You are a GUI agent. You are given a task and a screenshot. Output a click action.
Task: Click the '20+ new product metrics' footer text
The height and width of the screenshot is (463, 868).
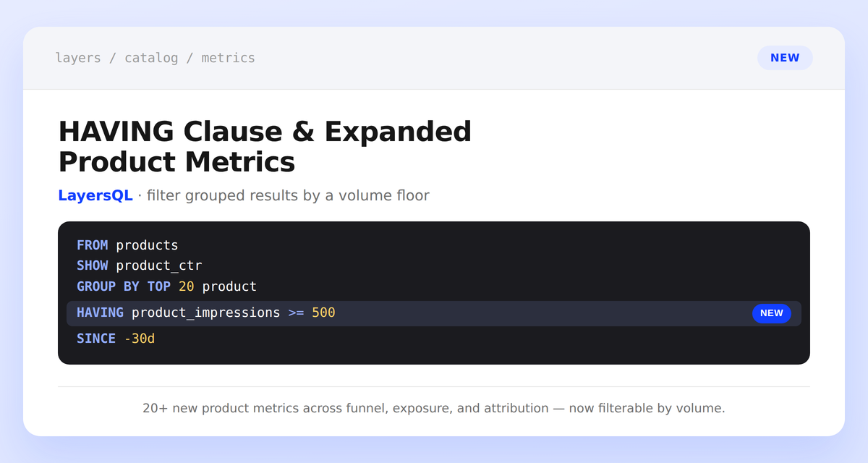point(434,408)
